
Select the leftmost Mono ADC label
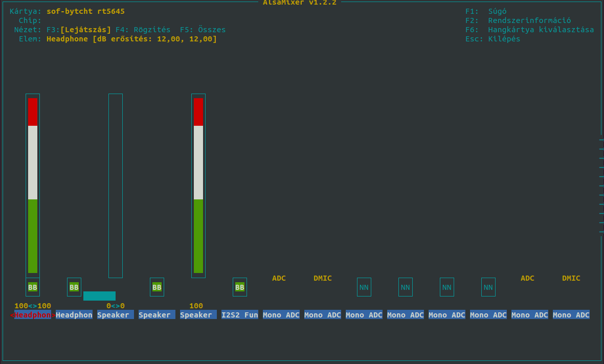coord(281,315)
